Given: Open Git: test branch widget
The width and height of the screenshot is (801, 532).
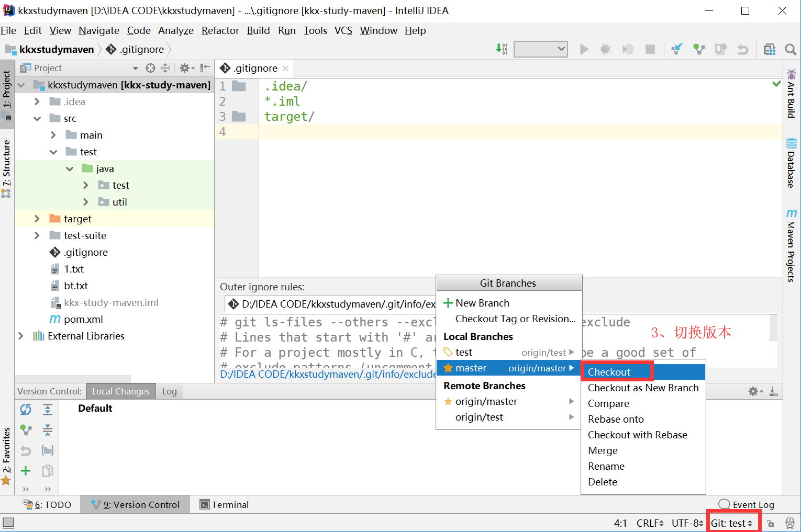Looking at the screenshot, I should [732, 523].
